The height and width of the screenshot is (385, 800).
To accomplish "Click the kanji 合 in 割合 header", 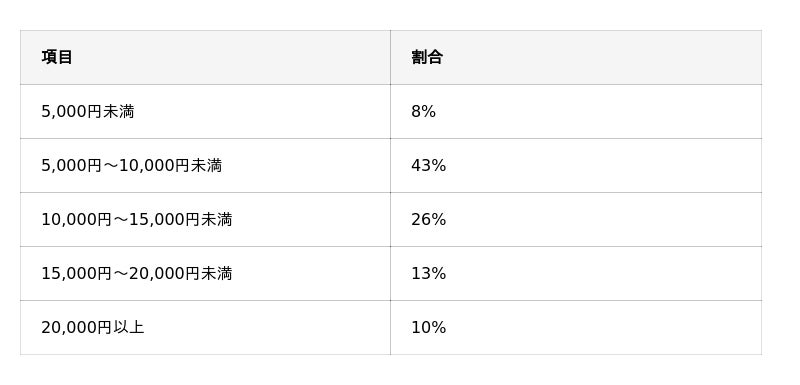I will click(435, 57).
